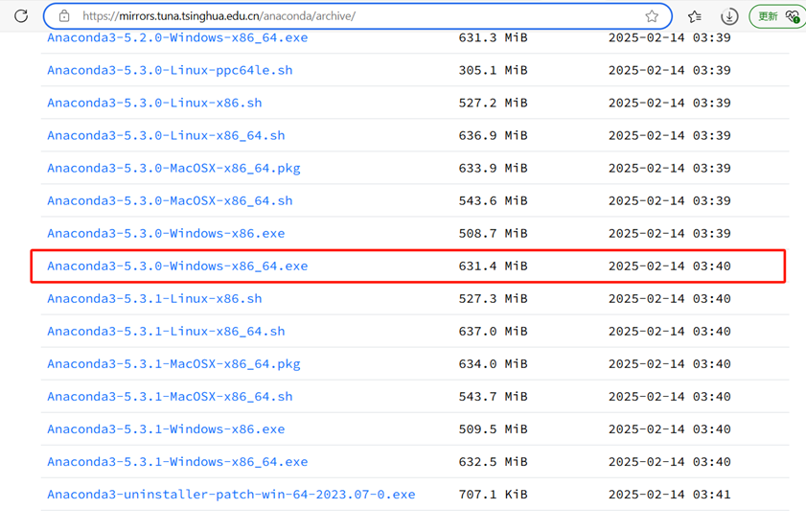Select Anaconda3-5.3.0-Windows-x86.exe link
This screenshot has height=532, width=806.
[x=166, y=233]
